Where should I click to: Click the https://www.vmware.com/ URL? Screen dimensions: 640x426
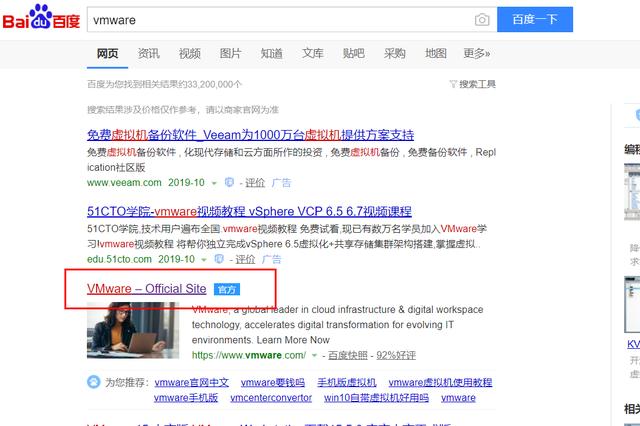[x=249, y=355]
